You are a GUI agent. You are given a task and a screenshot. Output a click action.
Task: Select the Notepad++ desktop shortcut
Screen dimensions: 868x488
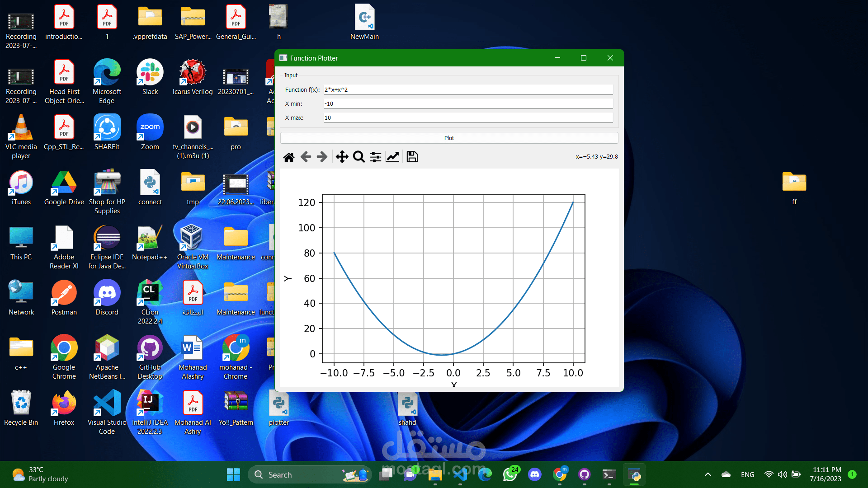coord(150,243)
